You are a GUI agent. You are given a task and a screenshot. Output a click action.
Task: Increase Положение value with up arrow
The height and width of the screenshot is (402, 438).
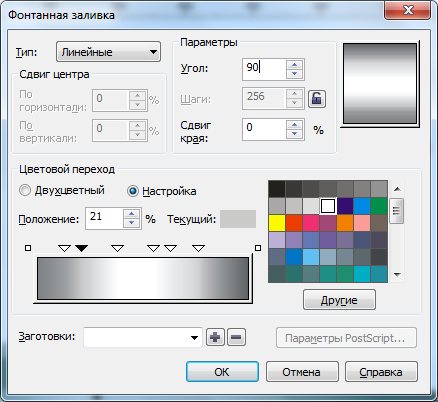pyautogui.click(x=131, y=214)
